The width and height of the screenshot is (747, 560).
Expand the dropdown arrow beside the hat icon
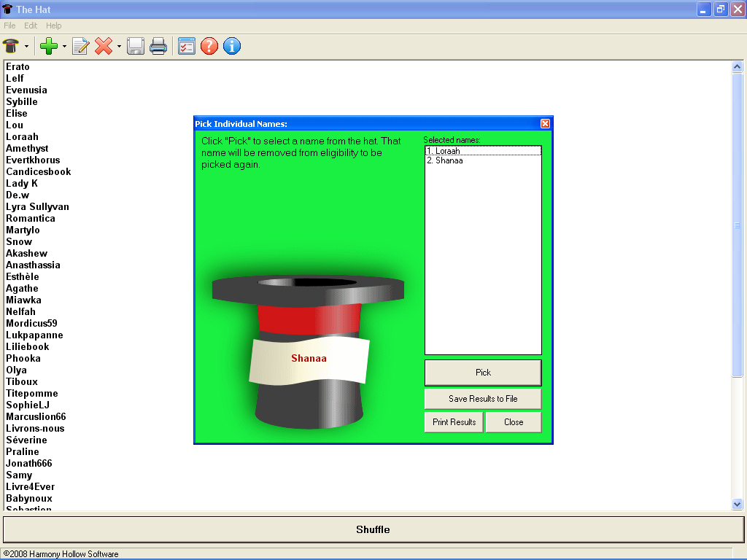coord(27,47)
